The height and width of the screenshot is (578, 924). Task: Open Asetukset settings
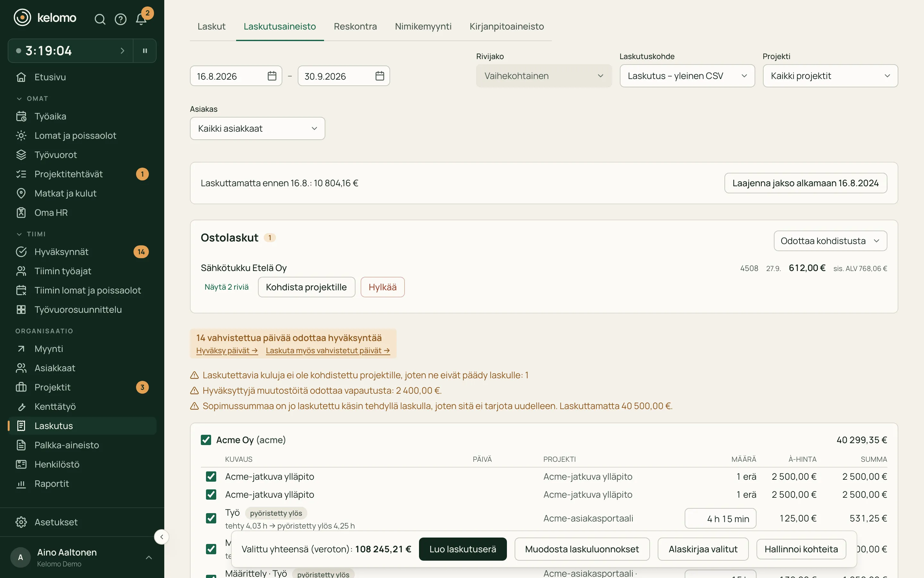pyautogui.click(x=82, y=522)
